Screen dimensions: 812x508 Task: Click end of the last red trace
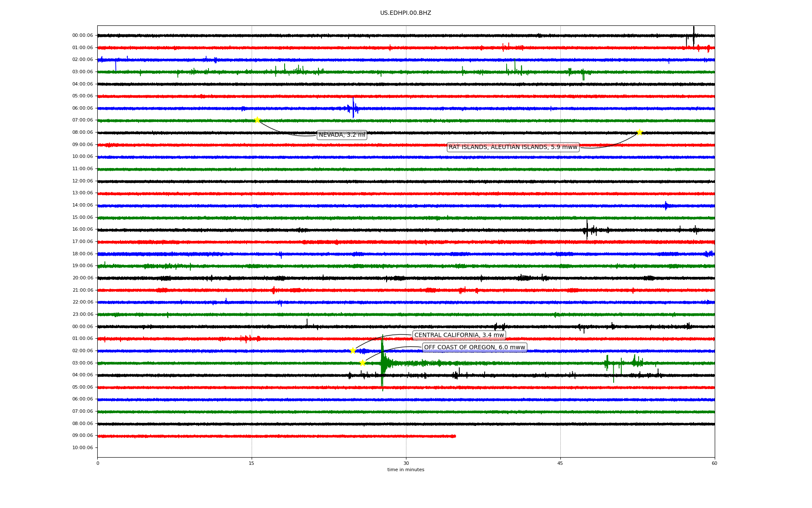point(455,436)
